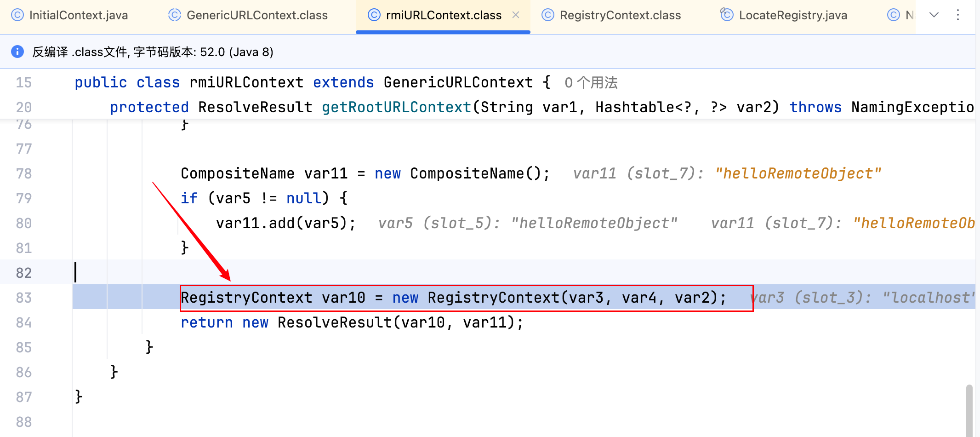Image resolution: width=980 pixels, height=437 pixels.
Task: Open the LocateRegistry.java tab
Action: 792,15
